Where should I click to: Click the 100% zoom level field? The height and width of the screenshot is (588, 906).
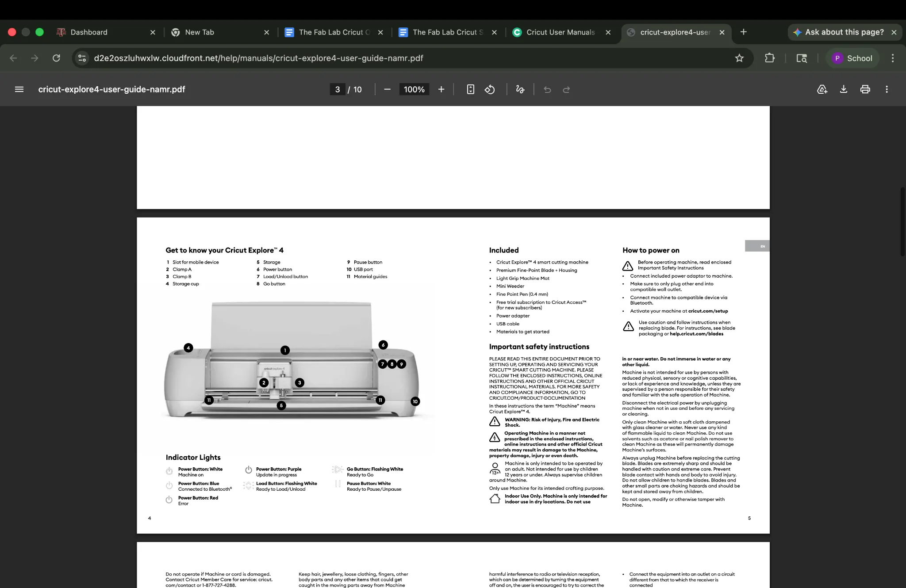pos(414,89)
